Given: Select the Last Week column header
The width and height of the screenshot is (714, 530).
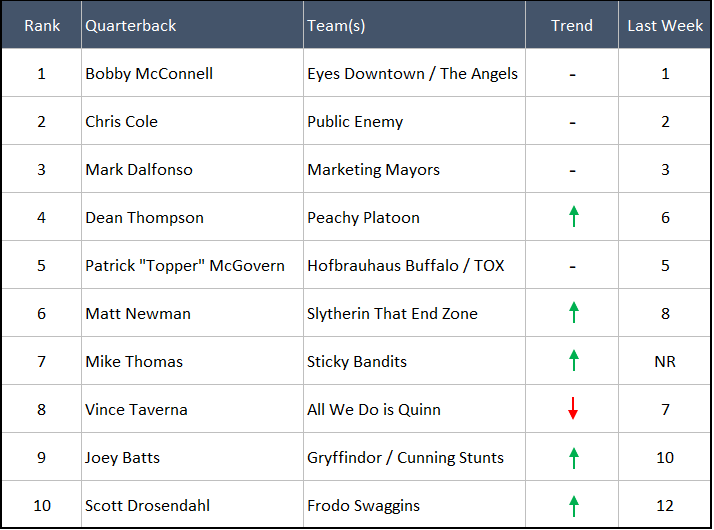Looking at the screenshot, I should click(665, 25).
